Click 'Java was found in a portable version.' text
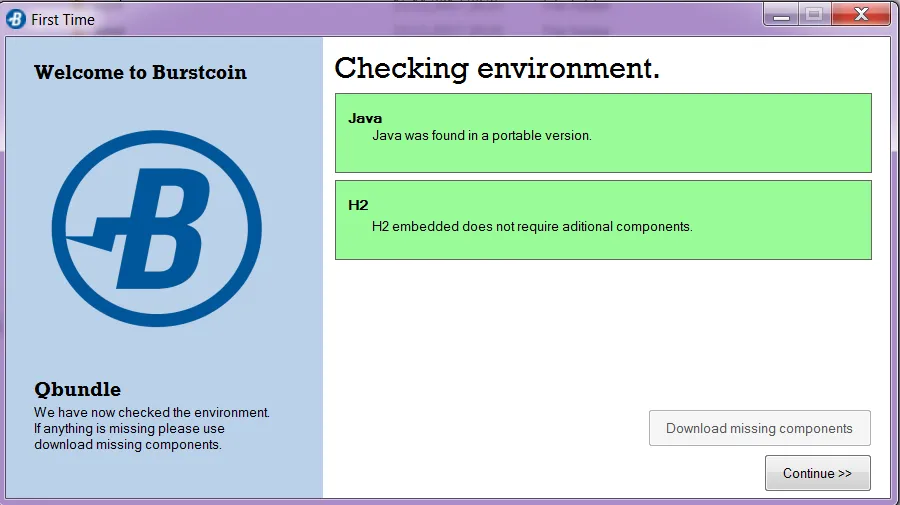The image size is (900, 505). (482, 136)
